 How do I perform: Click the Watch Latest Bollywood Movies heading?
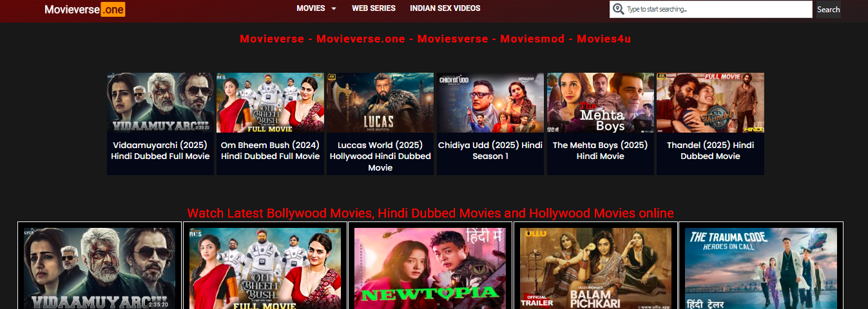pyautogui.click(x=430, y=213)
